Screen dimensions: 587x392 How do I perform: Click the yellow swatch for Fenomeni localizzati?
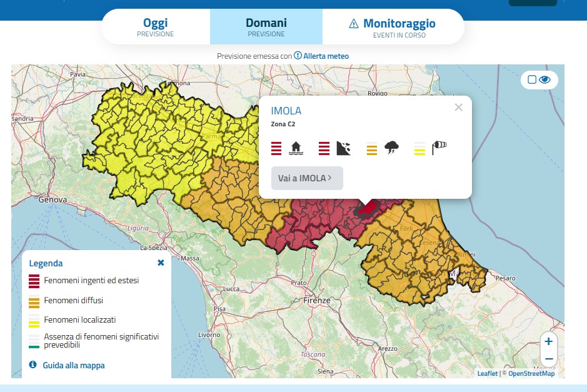pos(34,321)
